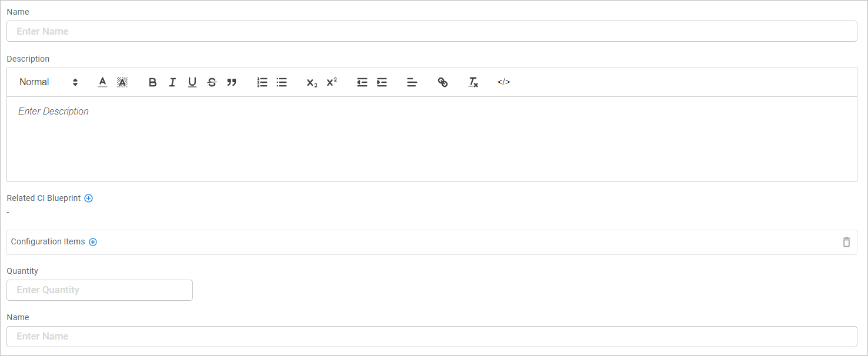Screen dimensions: 868x356
Task: Open the Normal heading style dropdown
Action: coord(49,82)
